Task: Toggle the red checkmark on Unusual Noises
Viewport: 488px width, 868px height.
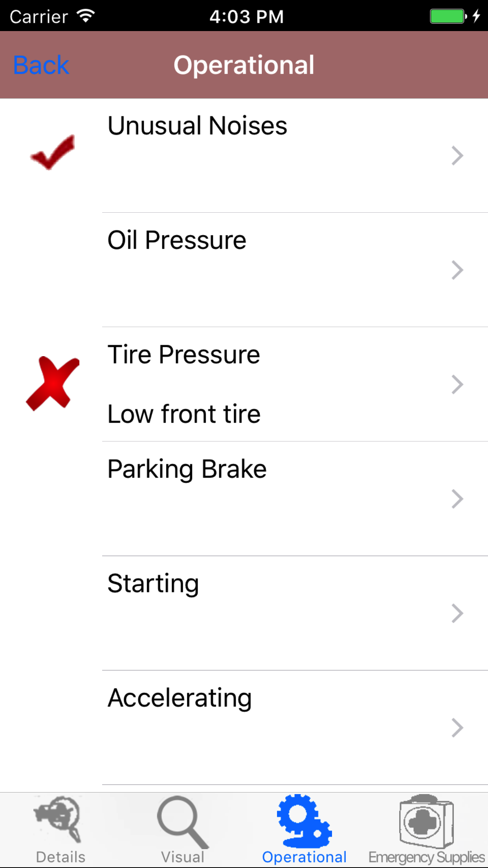Action: pos(53,153)
